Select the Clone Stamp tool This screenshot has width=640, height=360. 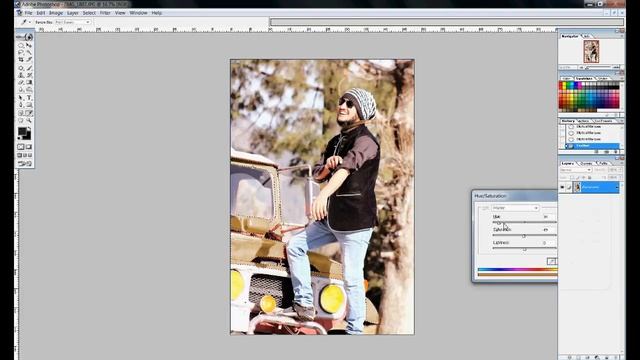(x=21, y=75)
